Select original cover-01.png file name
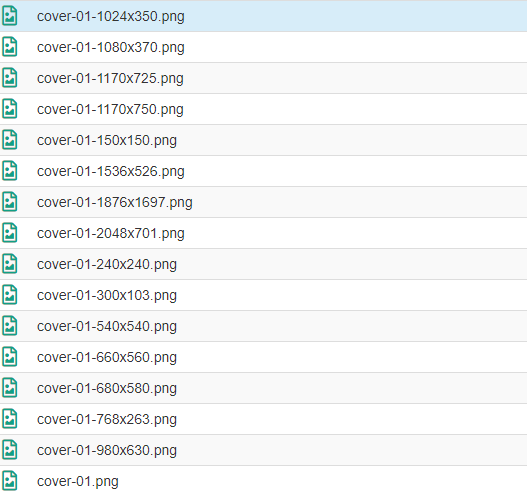 (78, 482)
